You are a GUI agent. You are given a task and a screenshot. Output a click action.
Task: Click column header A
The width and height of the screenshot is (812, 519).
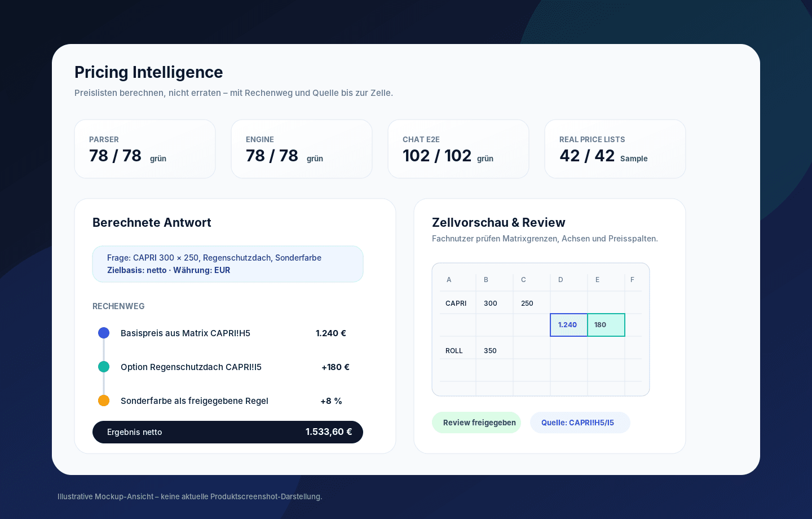449,280
